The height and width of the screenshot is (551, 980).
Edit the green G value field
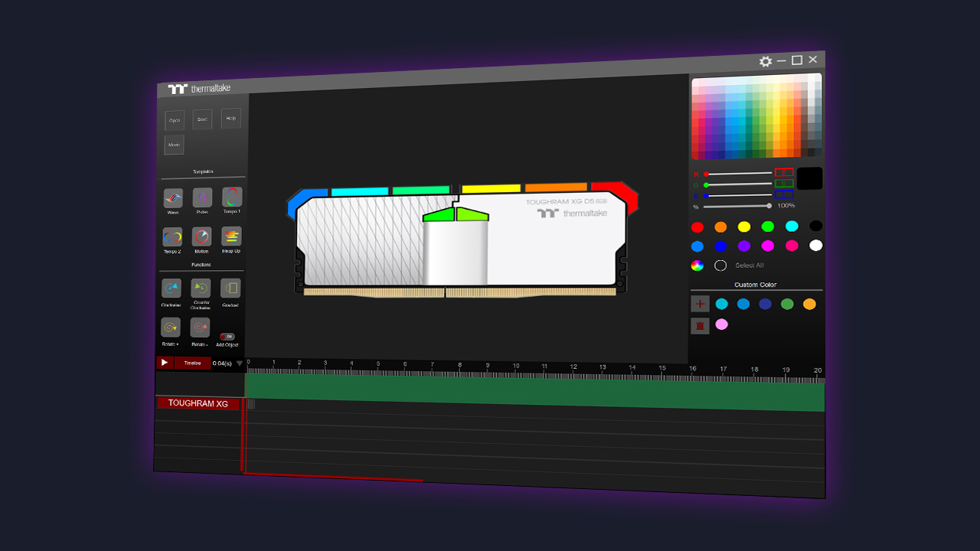click(x=784, y=183)
